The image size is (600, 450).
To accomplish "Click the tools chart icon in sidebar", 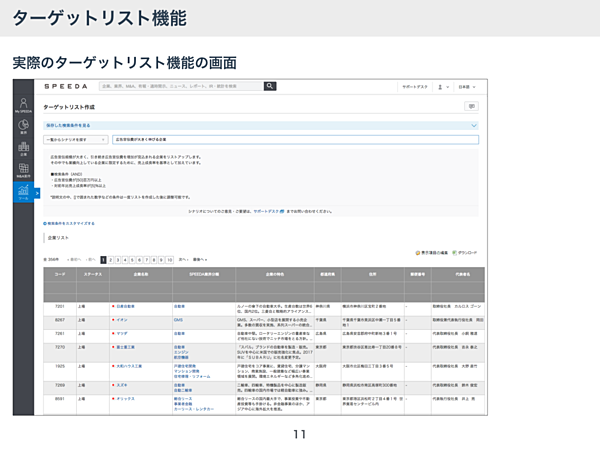I will (23, 192).
